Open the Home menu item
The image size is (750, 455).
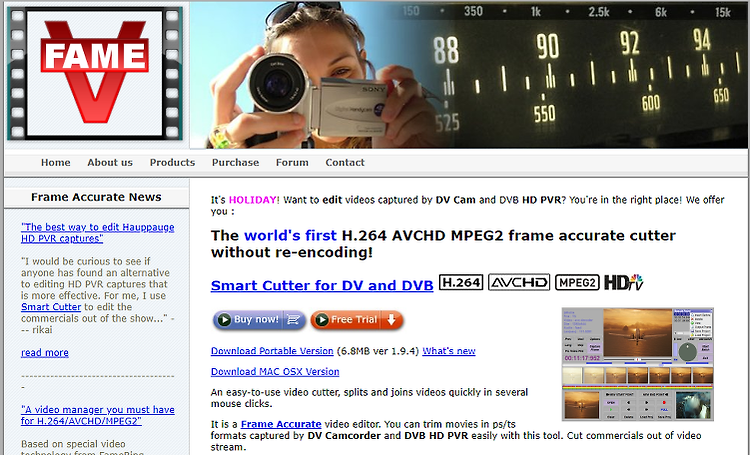click(x=55, y=163)
